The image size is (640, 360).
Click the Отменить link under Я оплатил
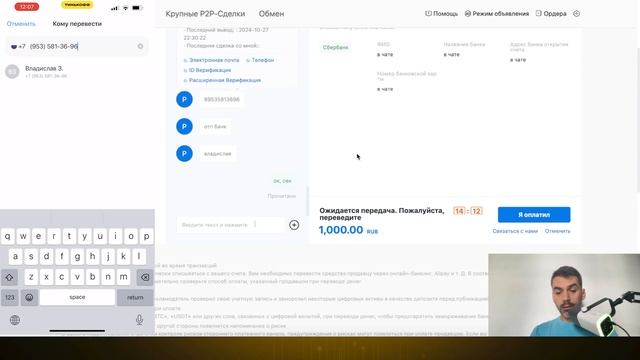(x=558, y=231)
